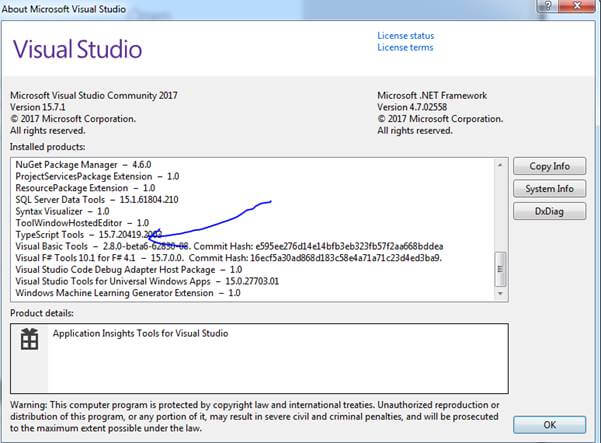Screen dimensions: 601x443
Task: Click the scroll up arrow of installed products
Action: (500, 165)
